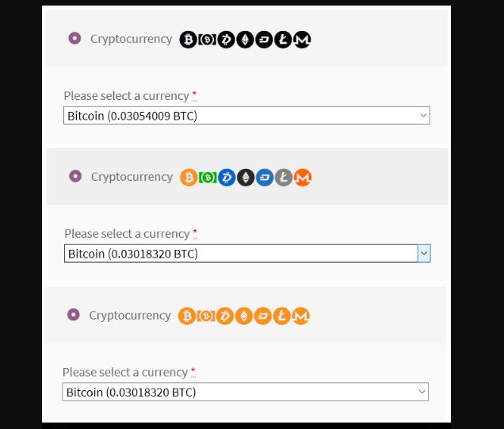
Task: Select the bottom Cryptocurrency radio button with orange icons
Action: click(74, 315)
